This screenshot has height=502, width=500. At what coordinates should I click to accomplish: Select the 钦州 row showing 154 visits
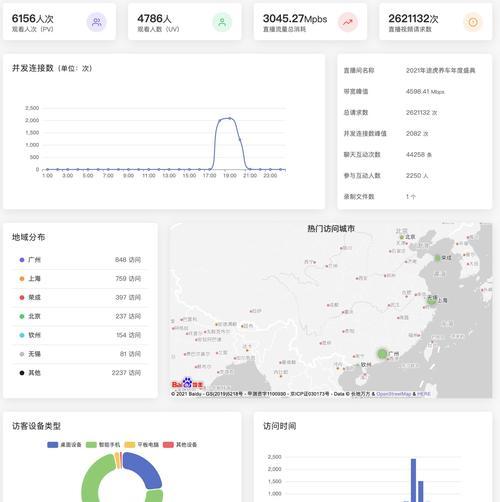pos(80,335)
